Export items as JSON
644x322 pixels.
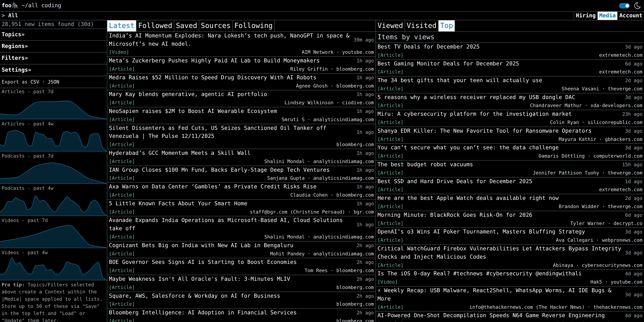click(54, 82)
